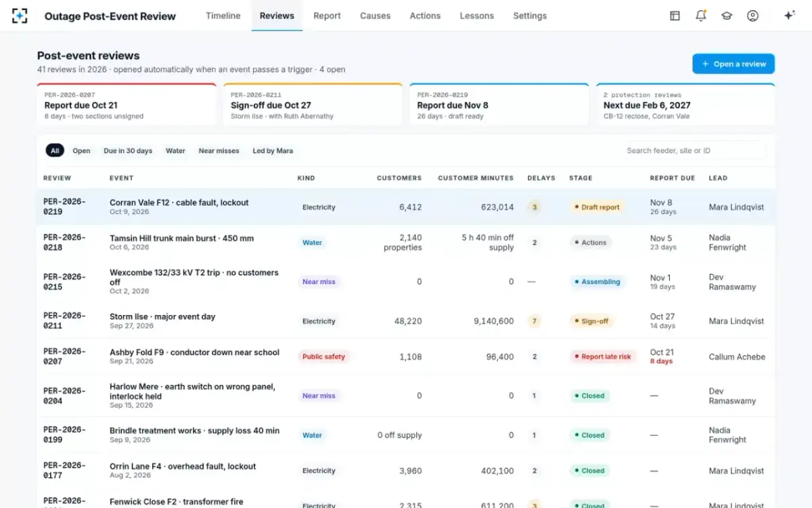Toggle the Water filter chip

tap(175, 150)
